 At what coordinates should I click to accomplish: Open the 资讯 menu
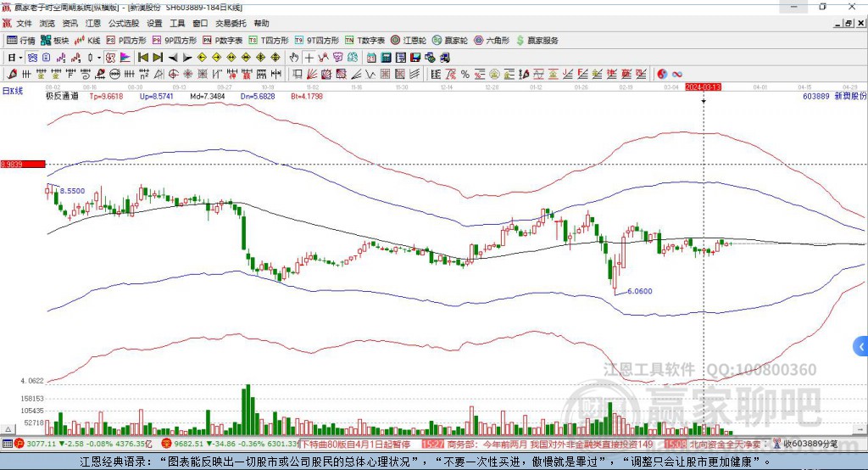(70, 23)
